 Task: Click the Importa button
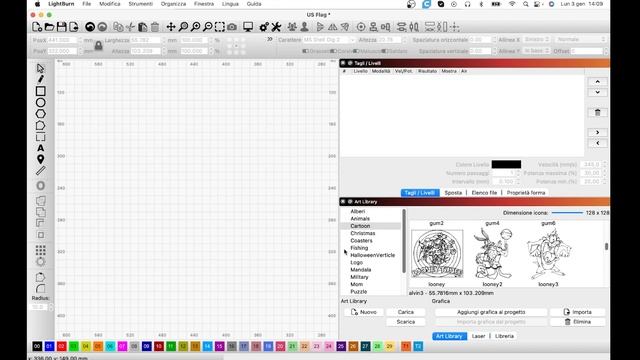pyautogui.click(x=578, y=312)
